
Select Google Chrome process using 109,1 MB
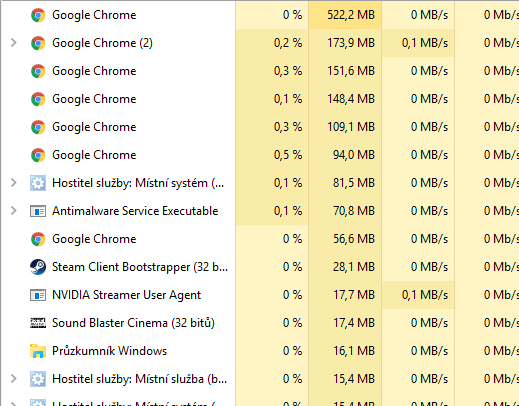[x=94, y=127]
